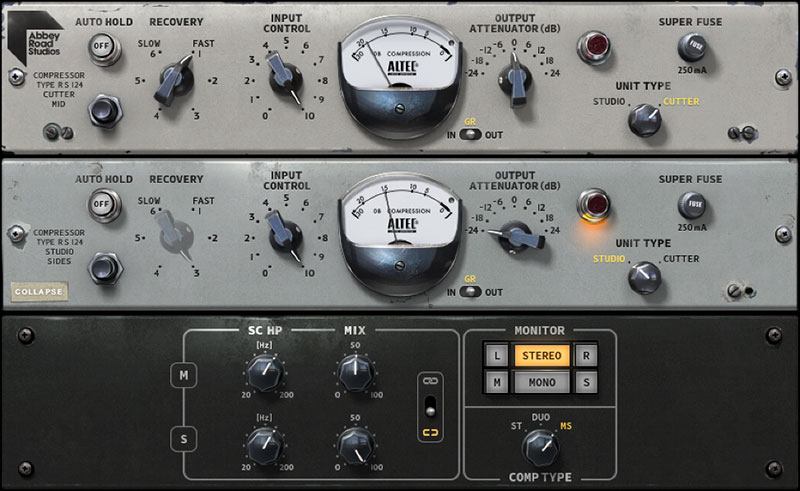
Task: Turn the Recovery knob on the Mid unit
Action: pyautogui.click(x=175, y=81)
